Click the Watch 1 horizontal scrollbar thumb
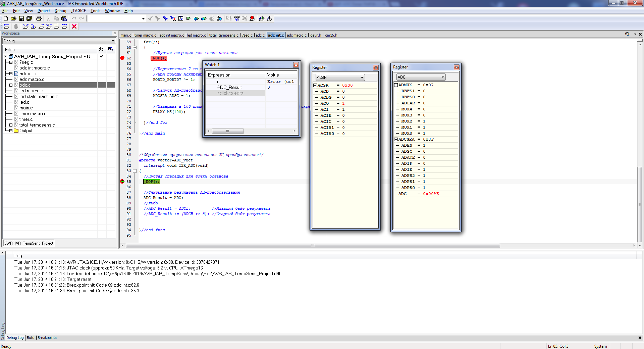 click(228, 131)
